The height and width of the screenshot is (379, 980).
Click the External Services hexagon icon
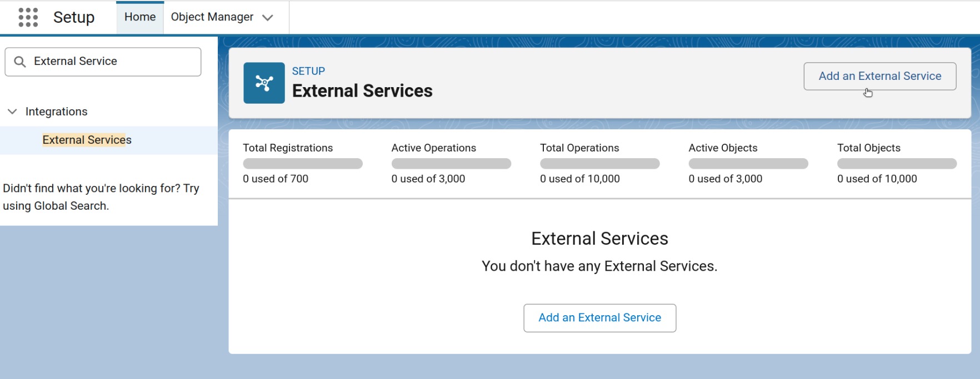point(264,84)
